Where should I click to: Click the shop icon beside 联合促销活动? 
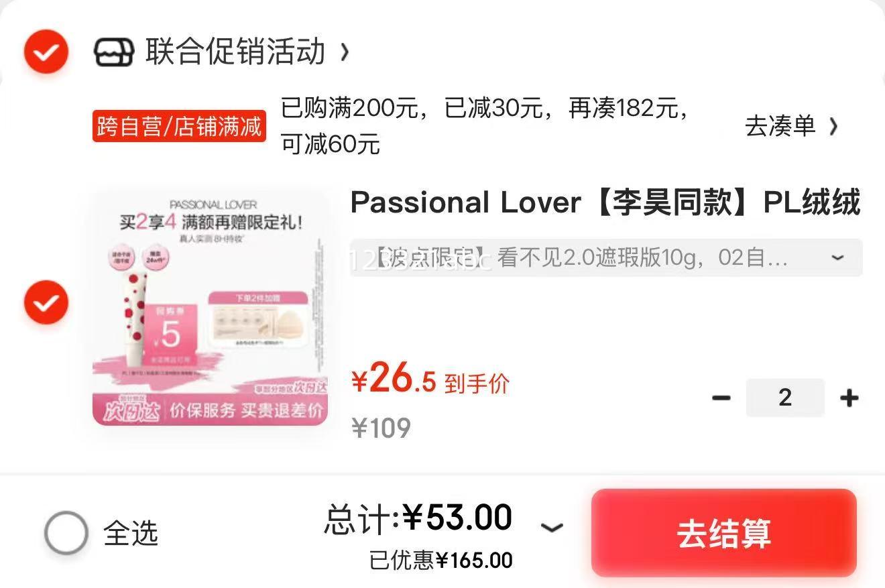pos(114,52)
